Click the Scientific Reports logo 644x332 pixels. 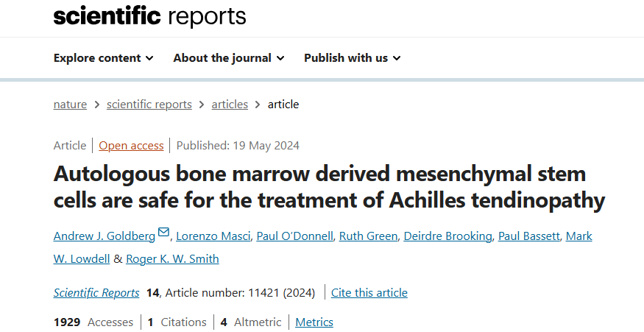149,16
